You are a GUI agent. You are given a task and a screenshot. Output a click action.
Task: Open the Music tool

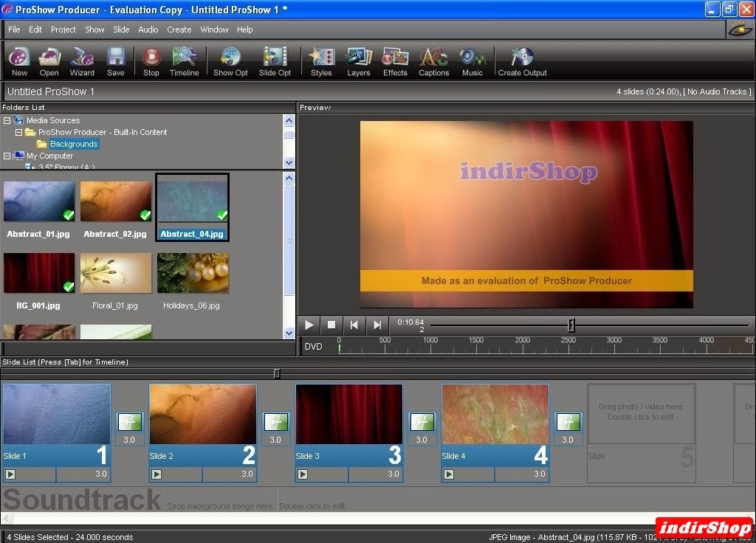click(x=472, y=61)
